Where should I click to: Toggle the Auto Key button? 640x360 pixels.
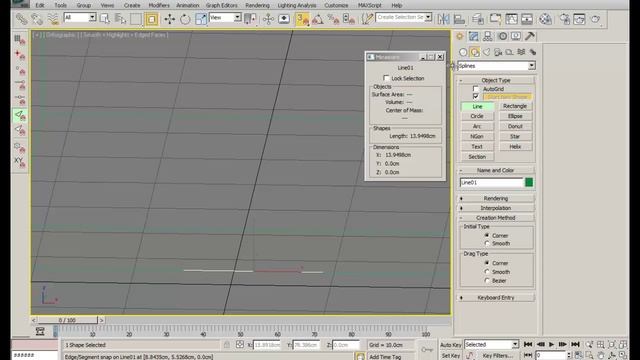[451, 345]
